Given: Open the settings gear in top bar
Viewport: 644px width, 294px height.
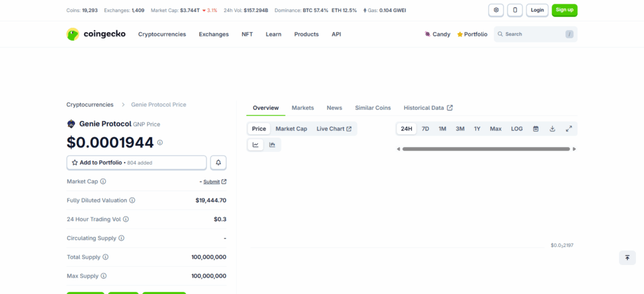Looking at the screenshot, I should (x=496, y=10).
